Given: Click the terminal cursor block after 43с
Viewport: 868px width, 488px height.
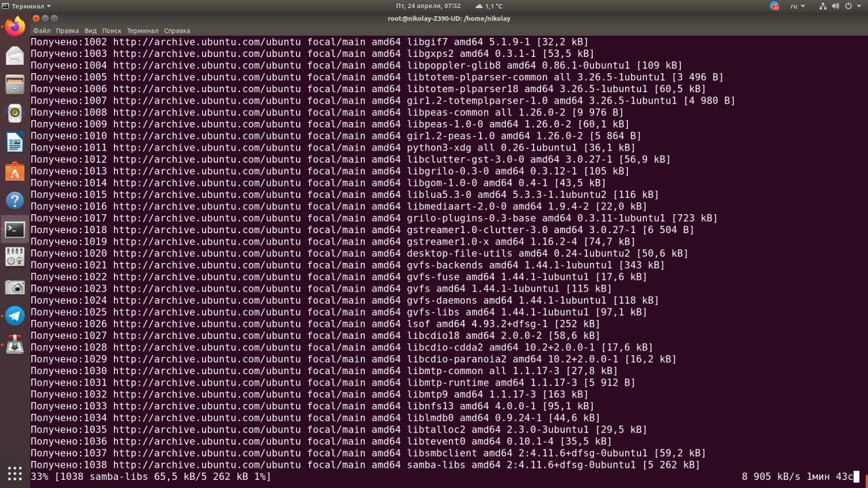Looking at the screenshot, I should click(856, 476).
